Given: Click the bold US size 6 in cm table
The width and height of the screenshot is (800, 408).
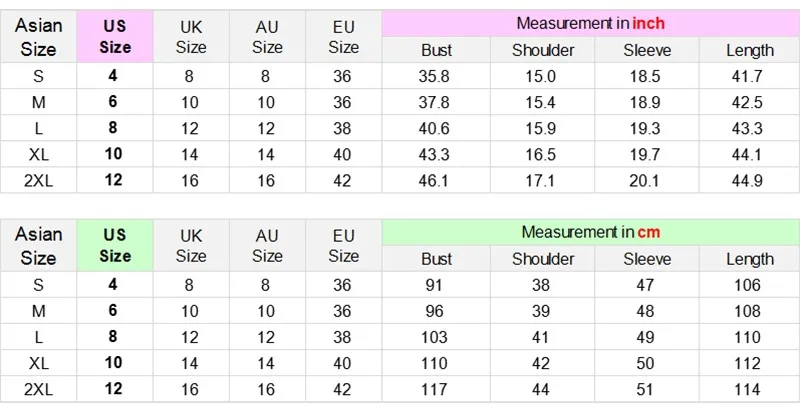Looking at the screenshot, I should click(113, 310).
